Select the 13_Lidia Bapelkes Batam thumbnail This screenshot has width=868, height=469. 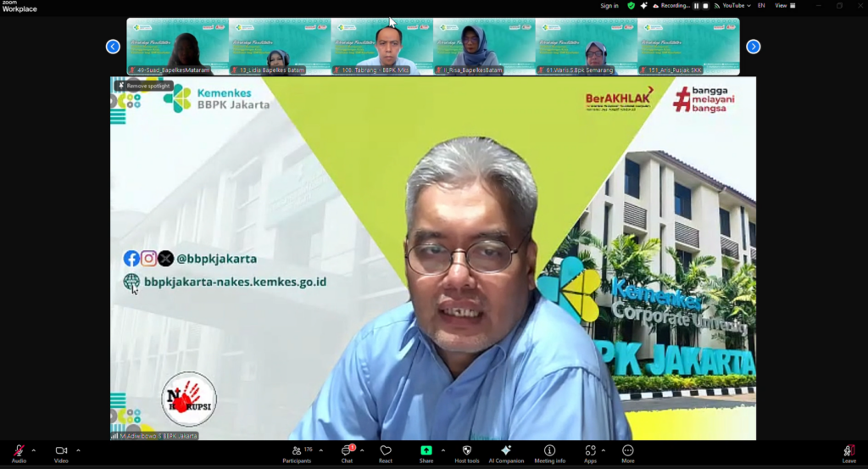(280, 47)
